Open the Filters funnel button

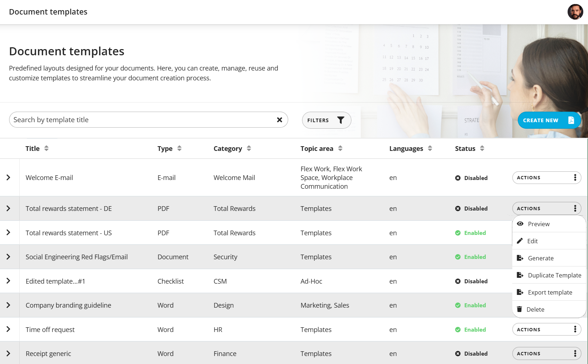[x=326, y=120]
